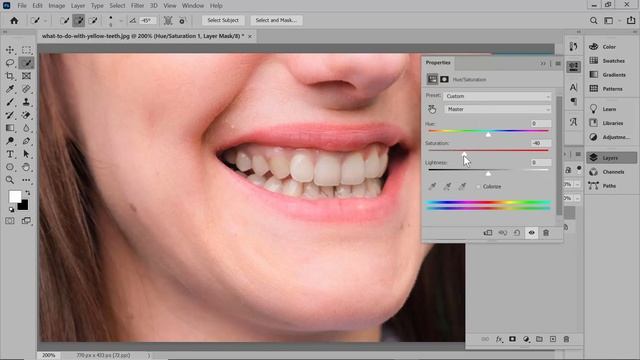Enable the Colorize checkbox
640x360 pixels.
point(478,187)
